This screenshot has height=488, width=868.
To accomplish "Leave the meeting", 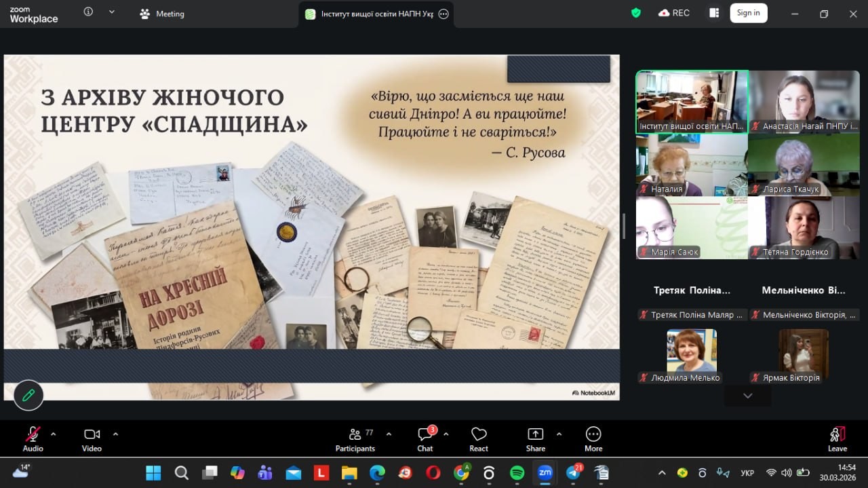I will (x=837, y=438).
